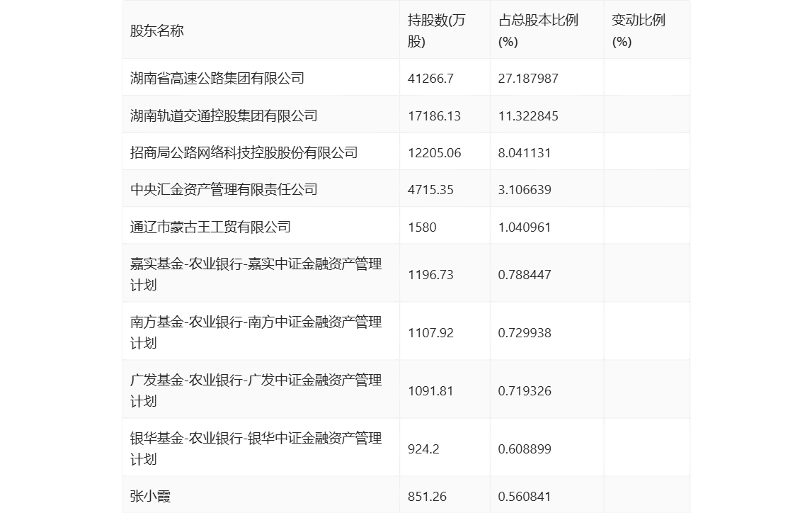812x513 pixels.
Task: Select the percentage 11.322845
Action: (528, 115)
